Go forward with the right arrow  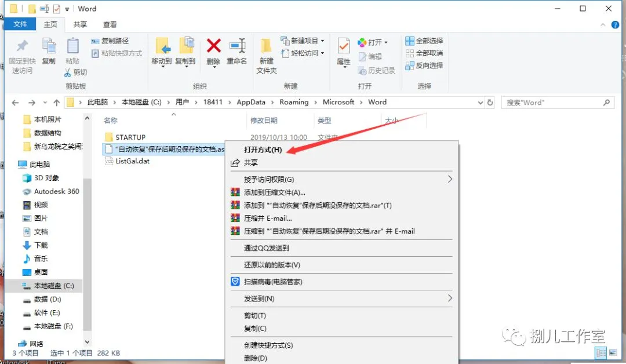32,103
